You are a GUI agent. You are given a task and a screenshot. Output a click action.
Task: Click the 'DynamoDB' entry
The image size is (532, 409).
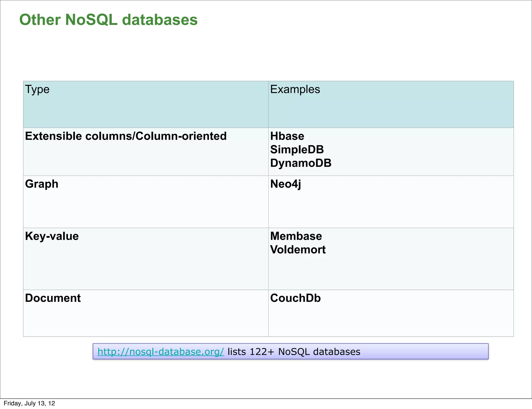[x=301, y=163]
